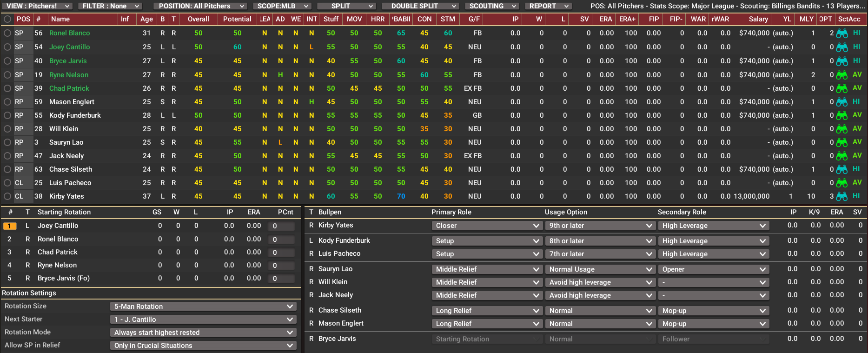
Task: Click binoculars icon for Kirby Yates row
Action: 841,196
